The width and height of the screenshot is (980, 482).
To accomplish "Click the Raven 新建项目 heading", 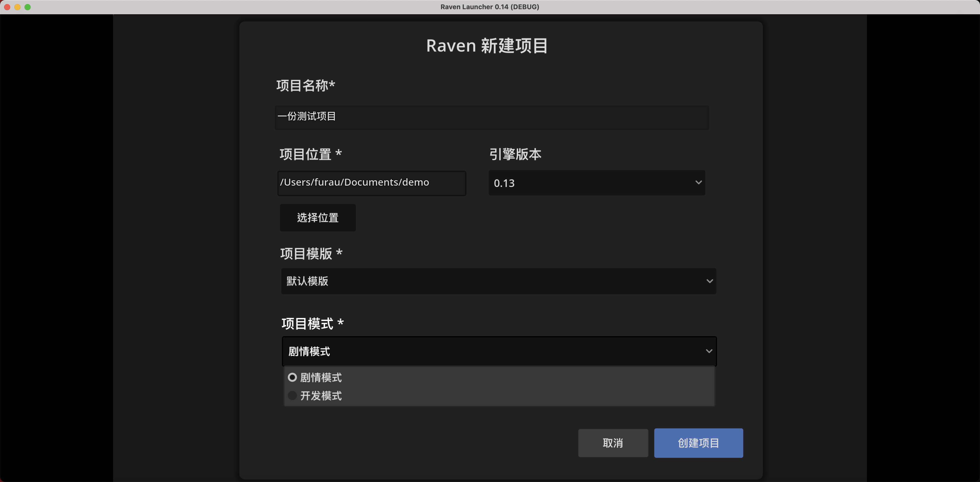I will point(487,46).
